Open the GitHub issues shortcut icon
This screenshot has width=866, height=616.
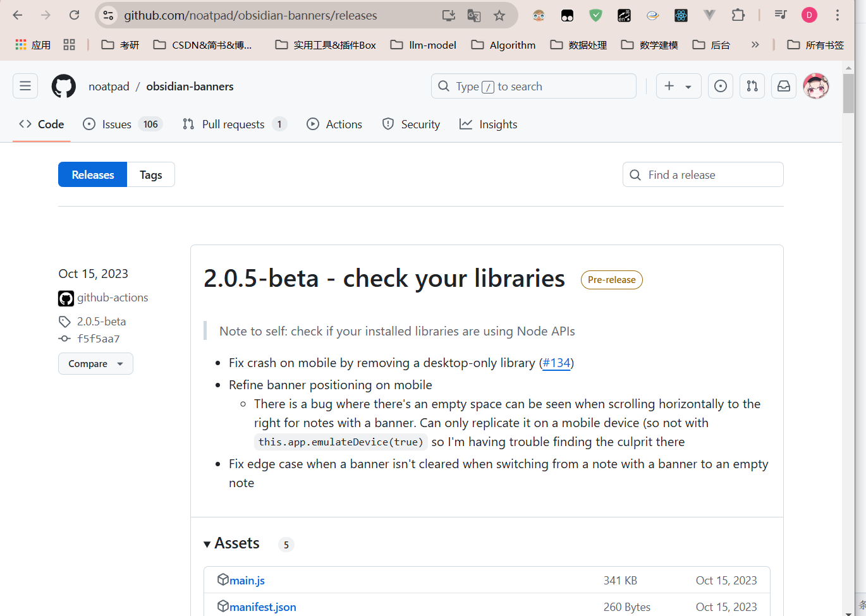pos(721,86)
